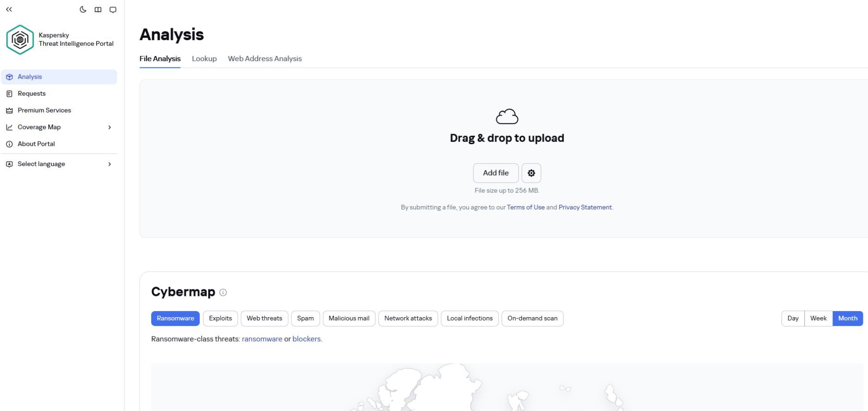Viewport: 868px width, 411px height.
Task: Click the Cybermap info icon
Action: click(x=223, y=292)
